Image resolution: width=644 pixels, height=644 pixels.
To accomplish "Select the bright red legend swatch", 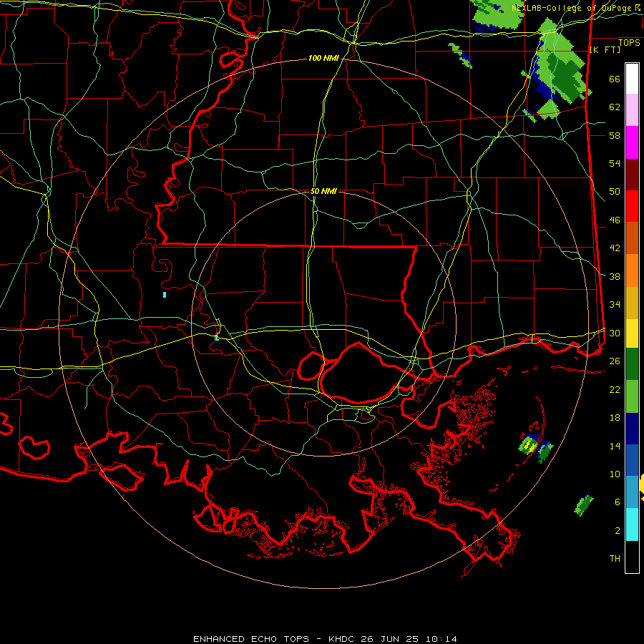I will (632, 206).
